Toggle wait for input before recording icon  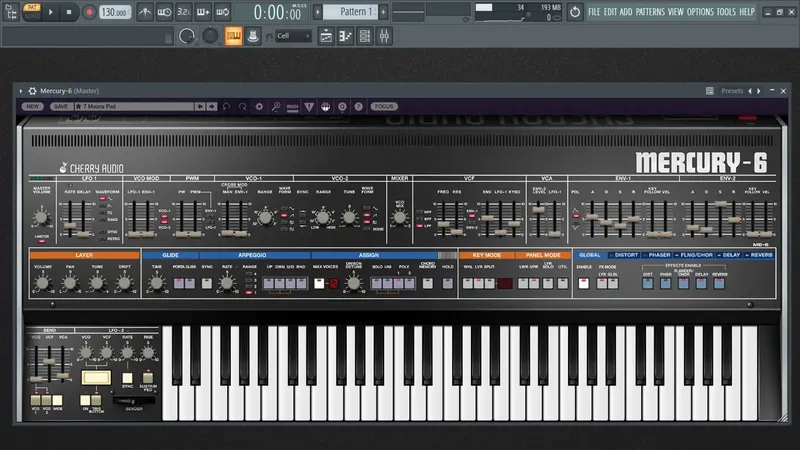pos(164,12)
